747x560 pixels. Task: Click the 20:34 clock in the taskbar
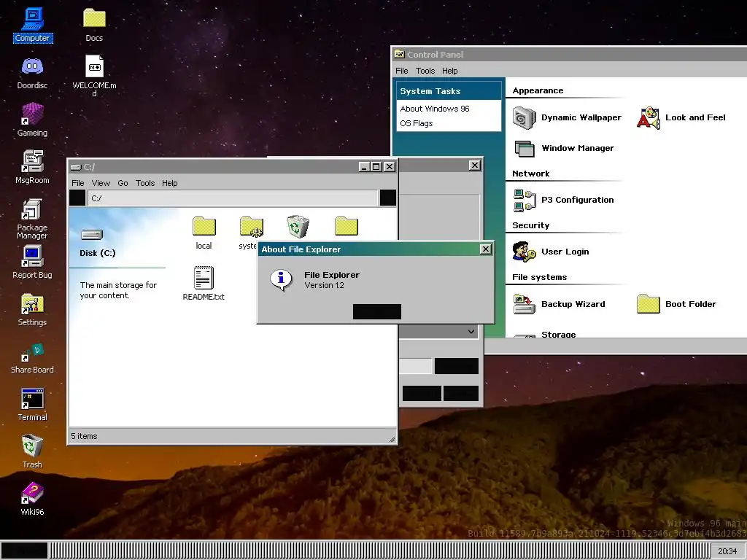(727, 551)
